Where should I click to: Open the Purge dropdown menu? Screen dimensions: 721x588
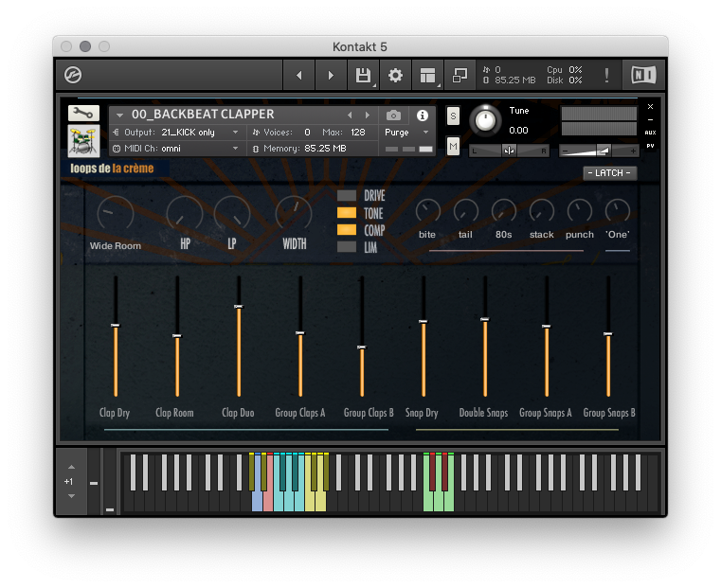(x=407, y=133)
